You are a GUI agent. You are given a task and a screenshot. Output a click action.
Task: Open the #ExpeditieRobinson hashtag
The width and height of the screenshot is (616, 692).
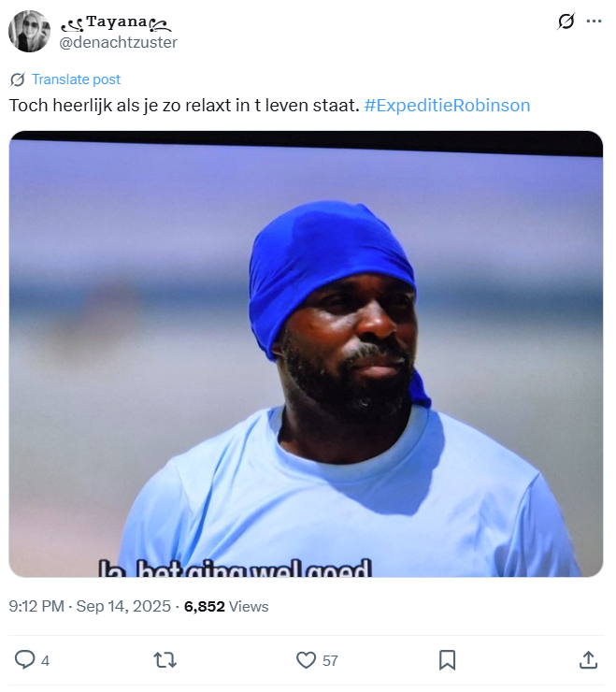click(x=447, y=106)
